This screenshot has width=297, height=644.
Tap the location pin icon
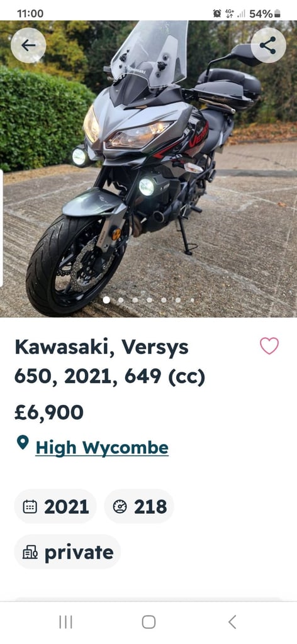point(23,443)
